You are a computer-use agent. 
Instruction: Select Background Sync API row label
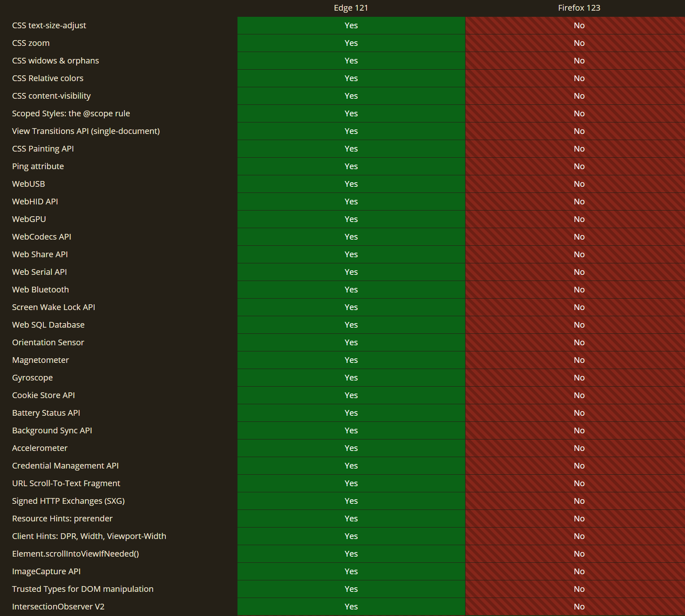[x=52, y=430]
